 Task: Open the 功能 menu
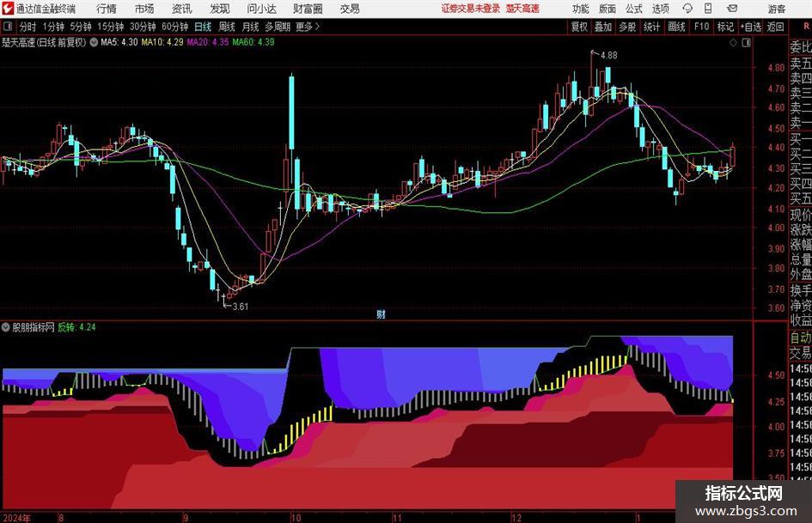click(581, 9)
